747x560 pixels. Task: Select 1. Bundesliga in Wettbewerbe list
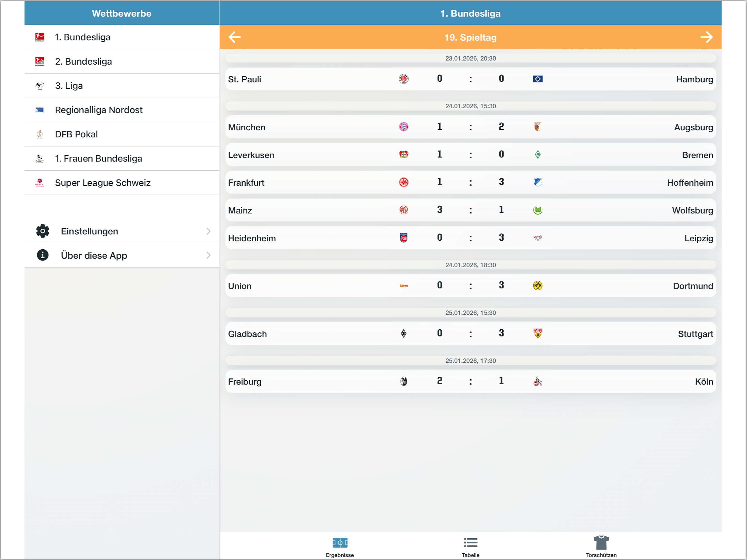tap(122, 37)
